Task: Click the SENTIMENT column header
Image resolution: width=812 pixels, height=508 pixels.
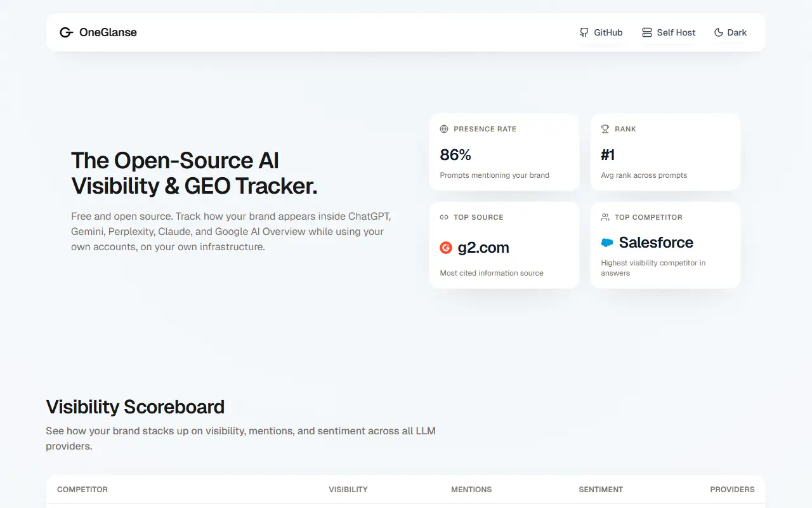Action: click(601, 490)
